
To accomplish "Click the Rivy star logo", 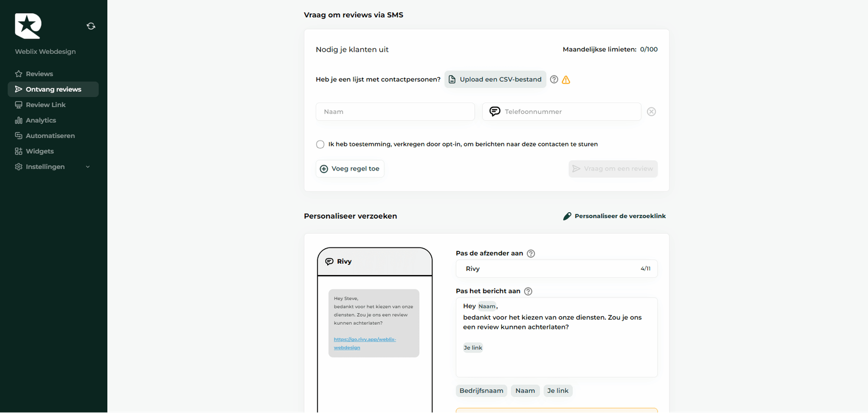I will click(28, 26).
